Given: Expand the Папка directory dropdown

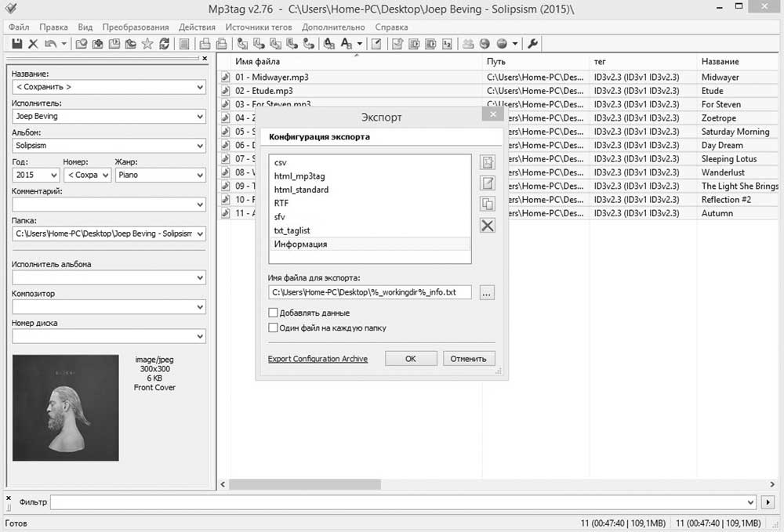Looking at the screenshot, I should coord(200,233).
